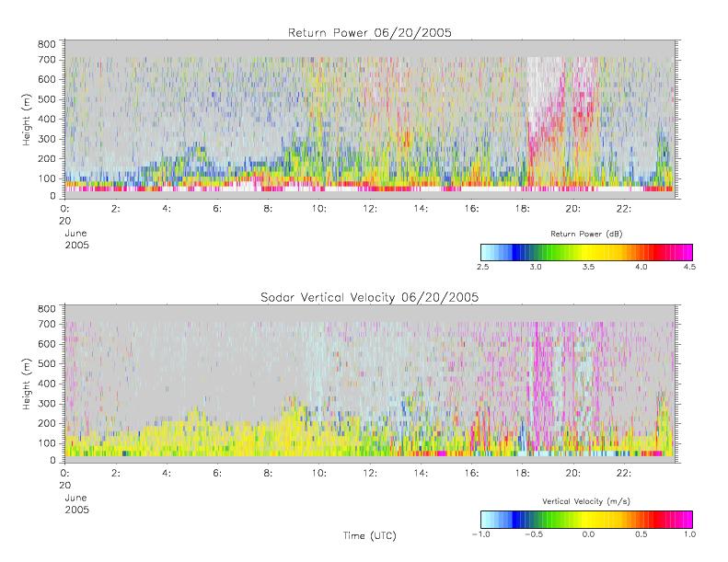Click the "600" height tick on the Vertical Velocity plot
728x562 pixels.
point(46,344)
